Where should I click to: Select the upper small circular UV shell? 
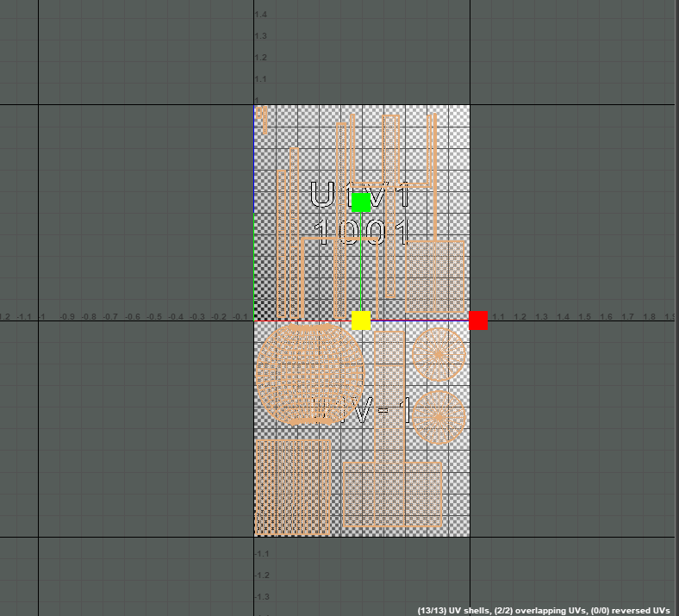439,354
